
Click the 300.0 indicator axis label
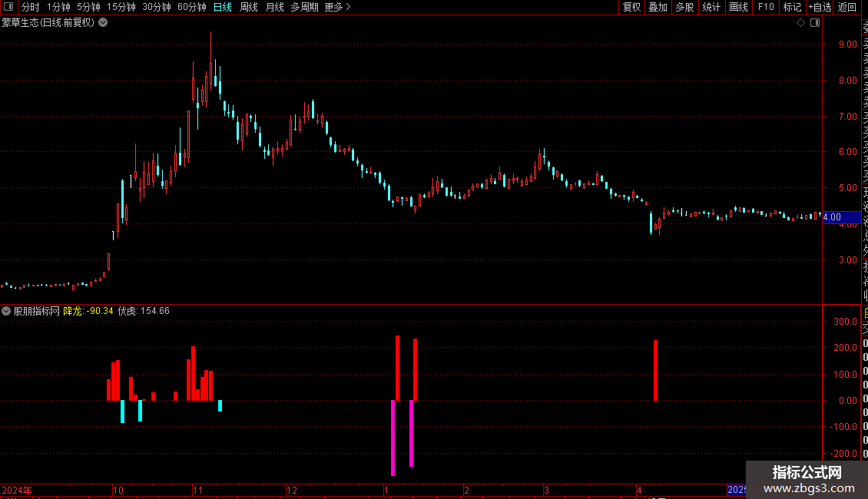pyautogui.click(x=845, y=322)
